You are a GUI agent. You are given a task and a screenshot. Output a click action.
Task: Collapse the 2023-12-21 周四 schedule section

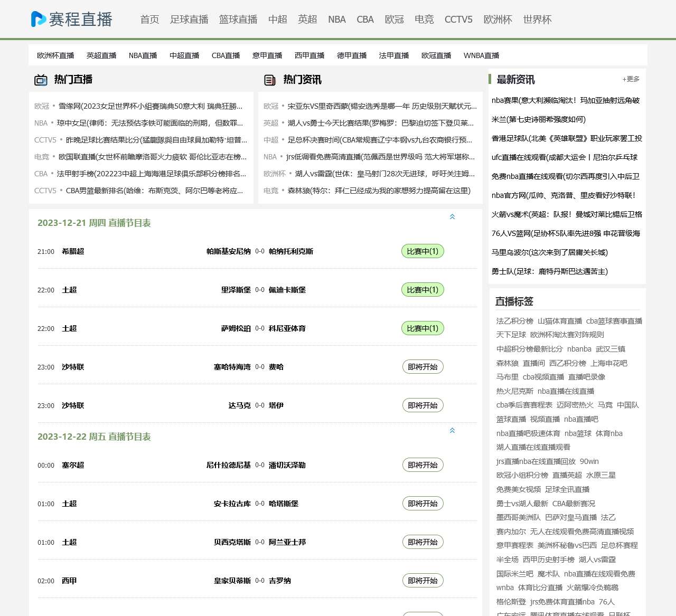452,217
